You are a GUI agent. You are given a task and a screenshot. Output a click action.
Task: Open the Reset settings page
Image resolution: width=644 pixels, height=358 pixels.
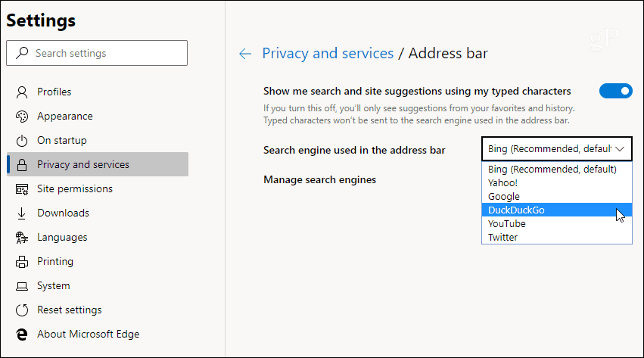(98, 310)
